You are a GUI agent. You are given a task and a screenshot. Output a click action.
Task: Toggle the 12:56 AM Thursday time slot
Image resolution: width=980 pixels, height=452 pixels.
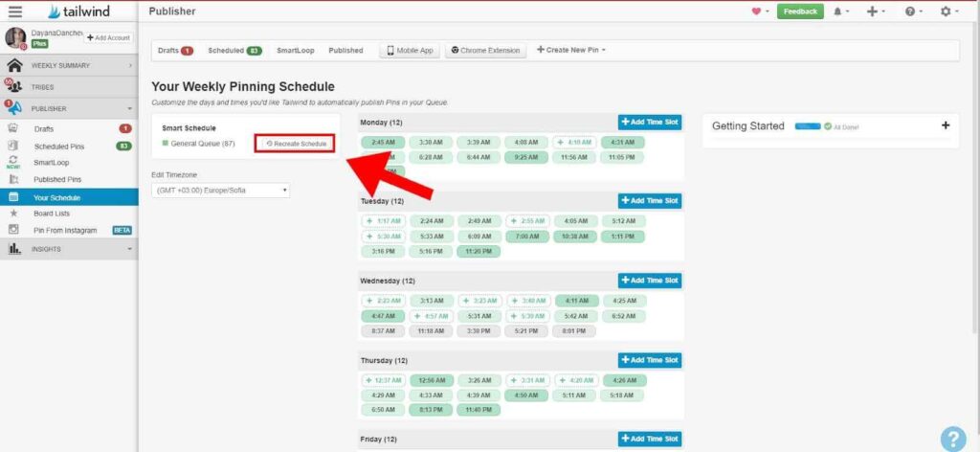click(432, 380)
